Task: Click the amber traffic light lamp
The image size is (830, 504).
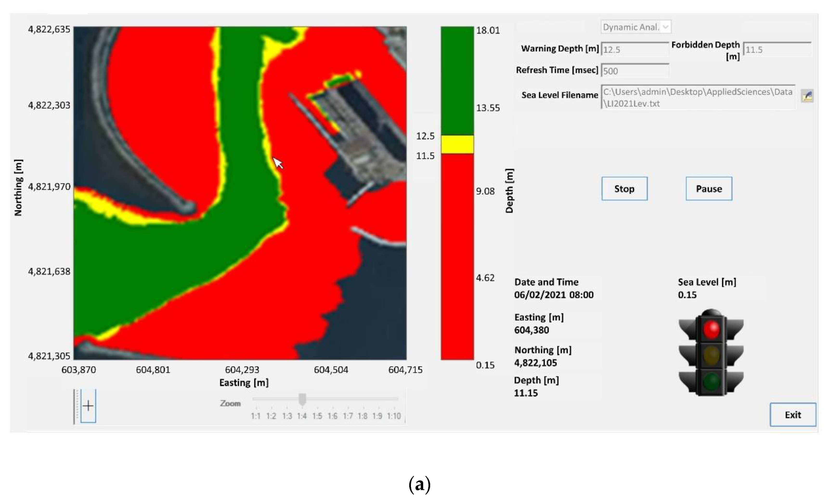Action: 711,355
